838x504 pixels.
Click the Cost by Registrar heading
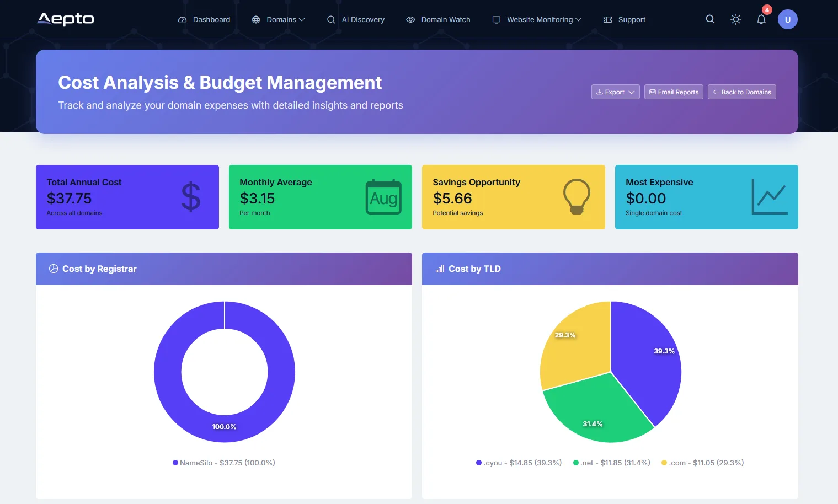tap(99, 269)
